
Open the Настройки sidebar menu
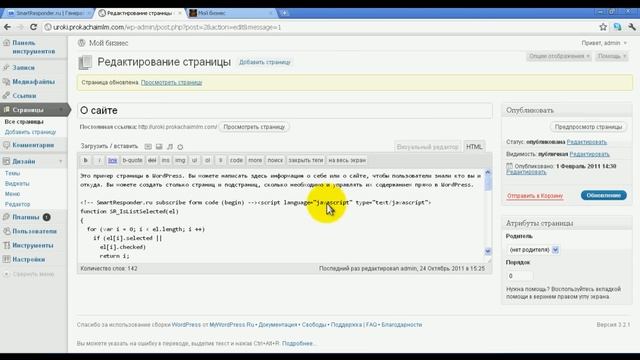29,260
